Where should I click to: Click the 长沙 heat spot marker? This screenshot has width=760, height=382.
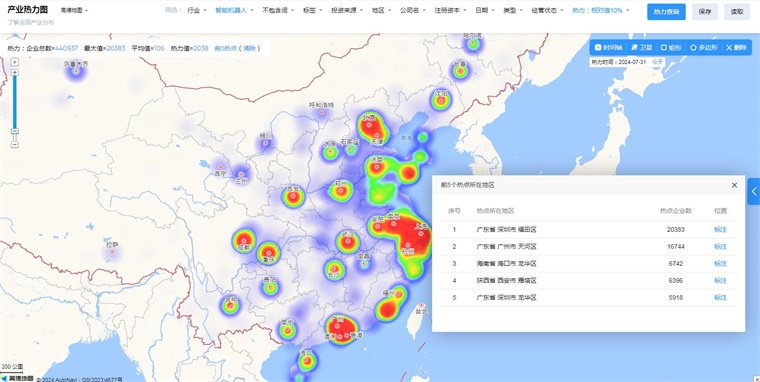click(x=334, y=269)
